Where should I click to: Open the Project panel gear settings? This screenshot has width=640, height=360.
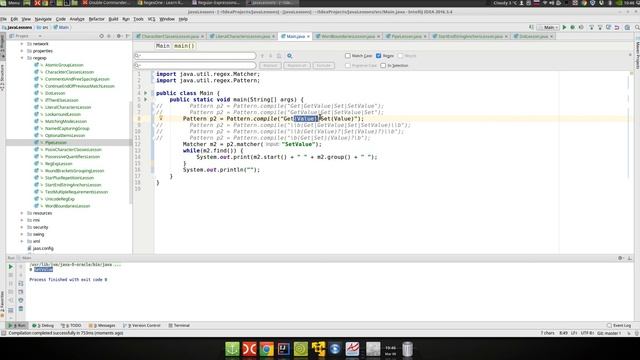(119, 36)
